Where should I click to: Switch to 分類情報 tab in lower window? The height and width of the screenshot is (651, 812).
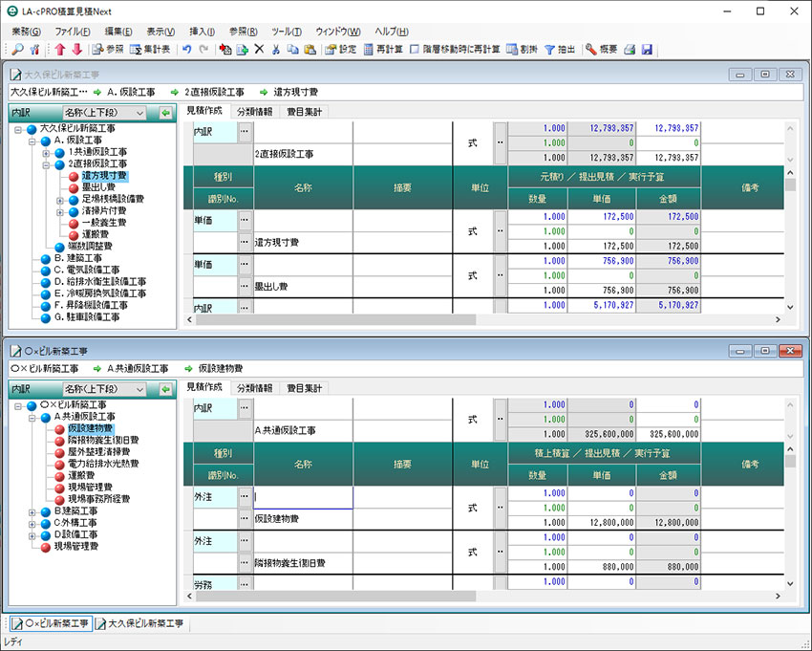(254, 388)
